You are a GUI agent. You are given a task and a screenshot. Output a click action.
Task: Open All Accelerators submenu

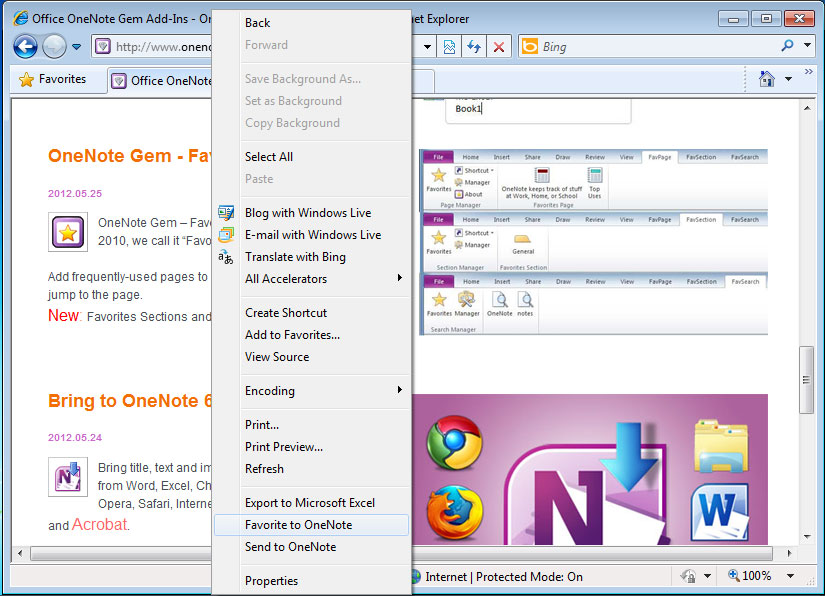pos(286,279)
